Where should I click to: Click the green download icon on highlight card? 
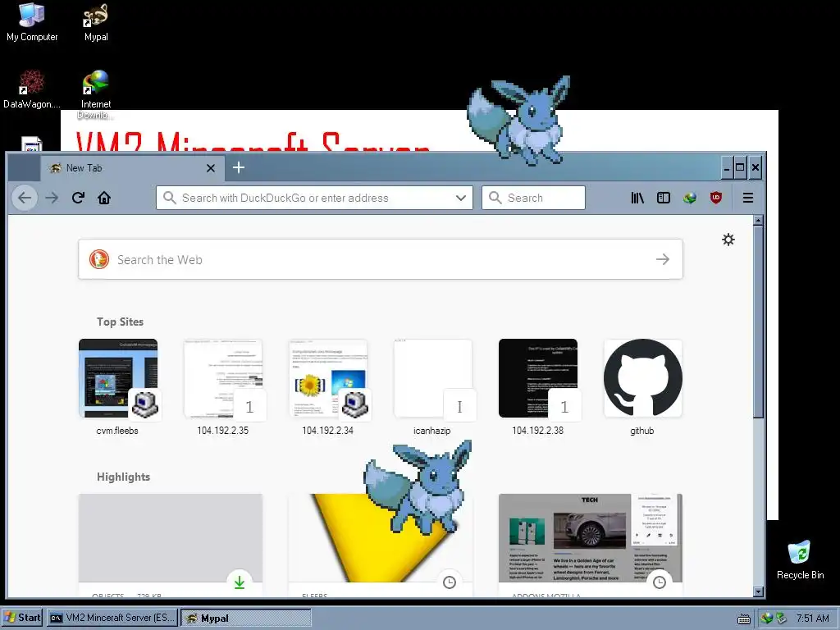point(240,583)
